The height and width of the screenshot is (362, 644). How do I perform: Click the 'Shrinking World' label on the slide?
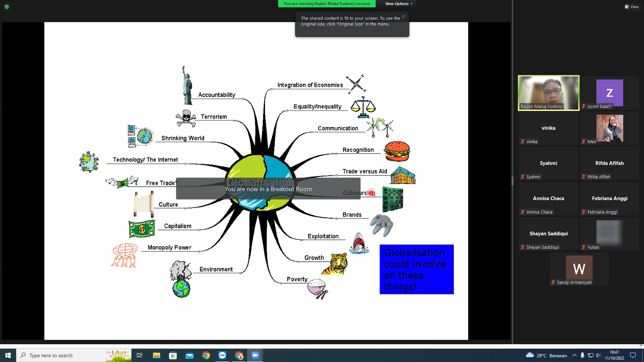183,138
